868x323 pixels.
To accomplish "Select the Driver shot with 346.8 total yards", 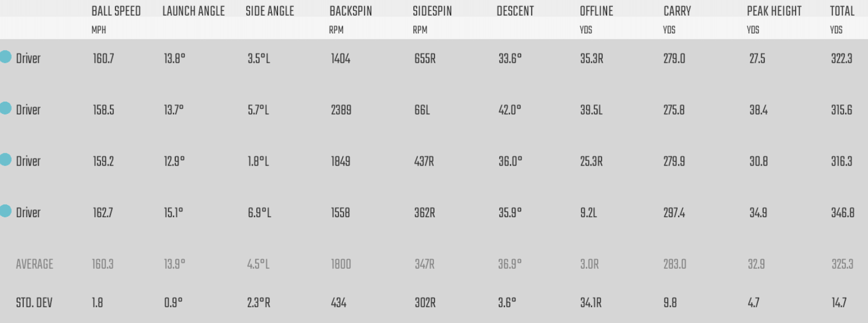I will coord(28,213).
